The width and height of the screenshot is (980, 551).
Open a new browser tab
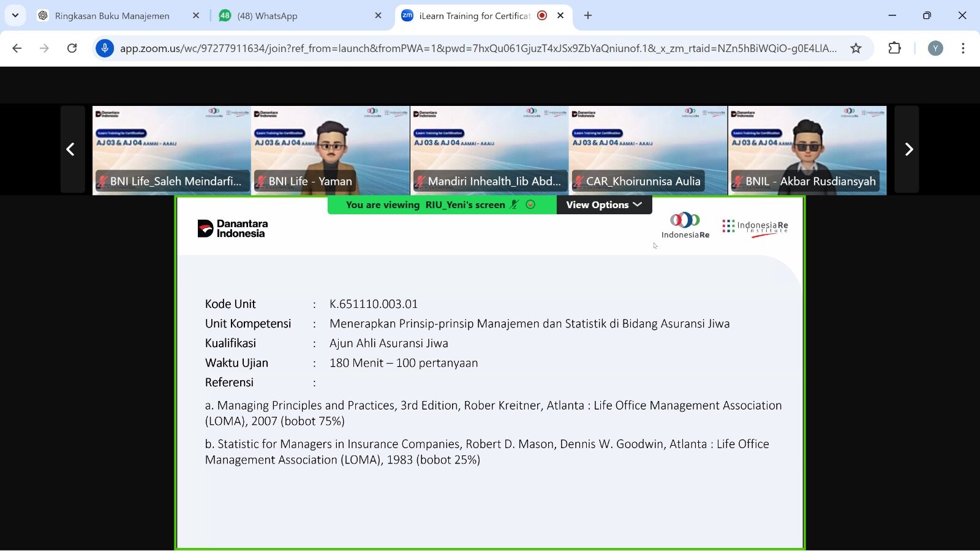click(x=588, y=15)
